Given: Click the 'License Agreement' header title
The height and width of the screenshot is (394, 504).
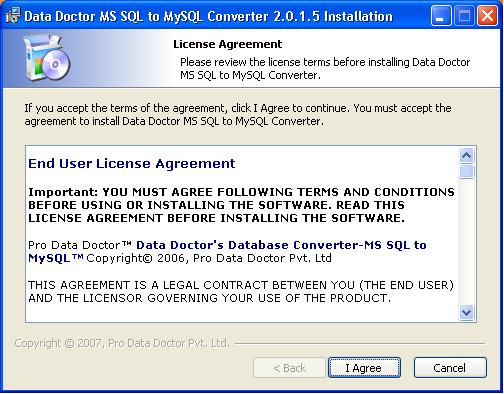Looking at the screenshot, I should [227, 44].
